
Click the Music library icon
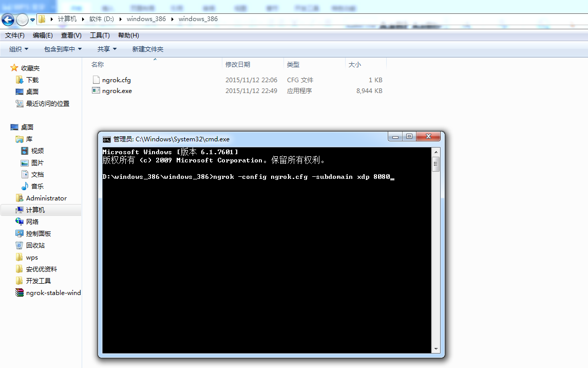25,186
